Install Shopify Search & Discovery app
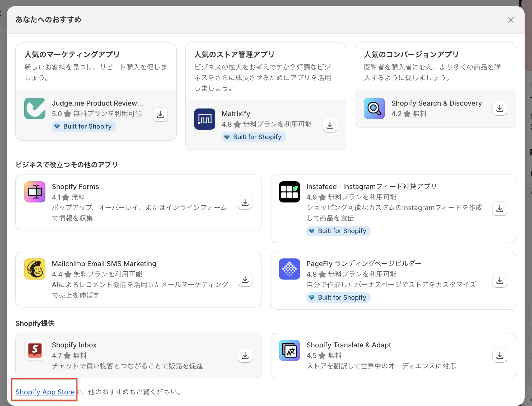 [x=500, y=108]
